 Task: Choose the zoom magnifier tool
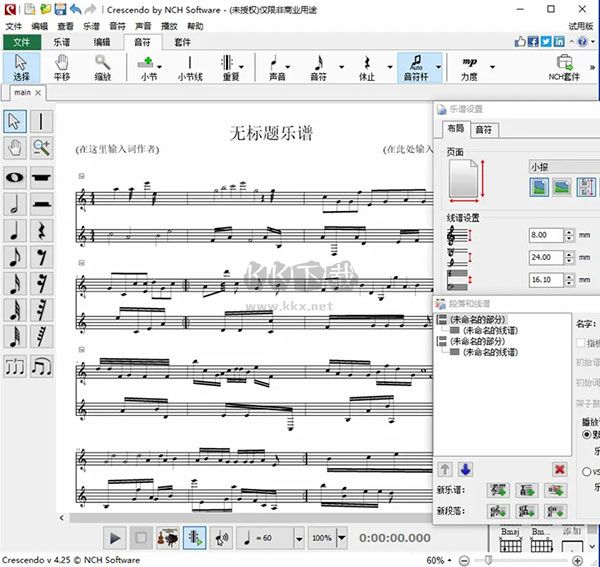point(42,148)
